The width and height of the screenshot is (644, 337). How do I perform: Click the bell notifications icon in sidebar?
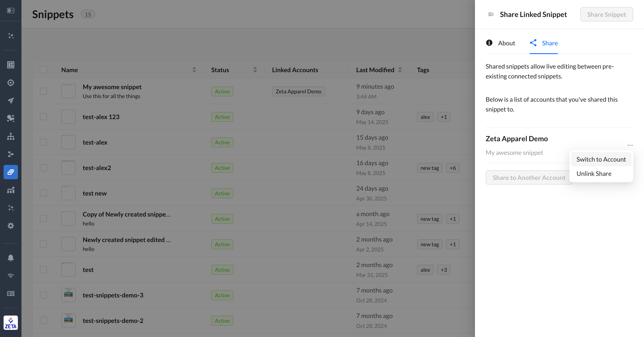11,258
